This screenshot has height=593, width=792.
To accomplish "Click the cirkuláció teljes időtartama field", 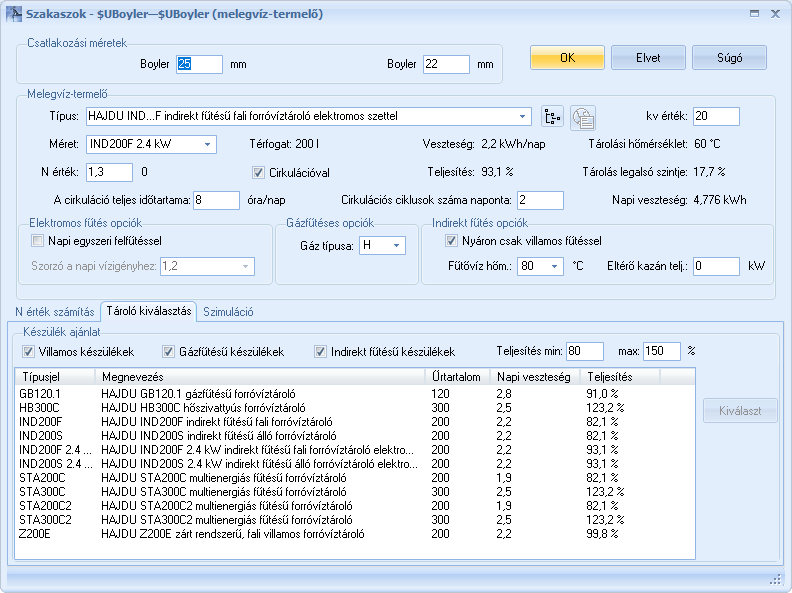I will click(216, 200).
